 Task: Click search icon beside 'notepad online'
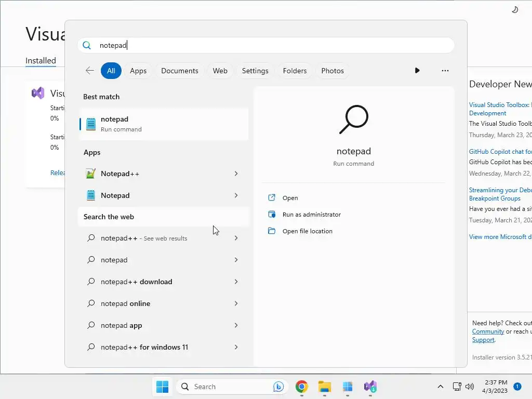tap(91, 303)
